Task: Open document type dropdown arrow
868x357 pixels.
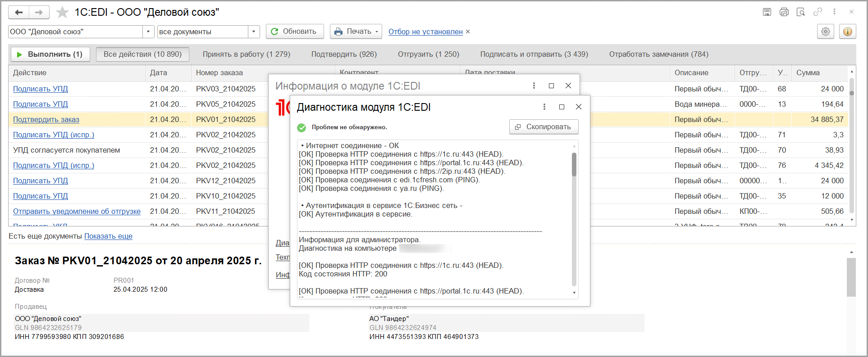Action: coord(254,32)
